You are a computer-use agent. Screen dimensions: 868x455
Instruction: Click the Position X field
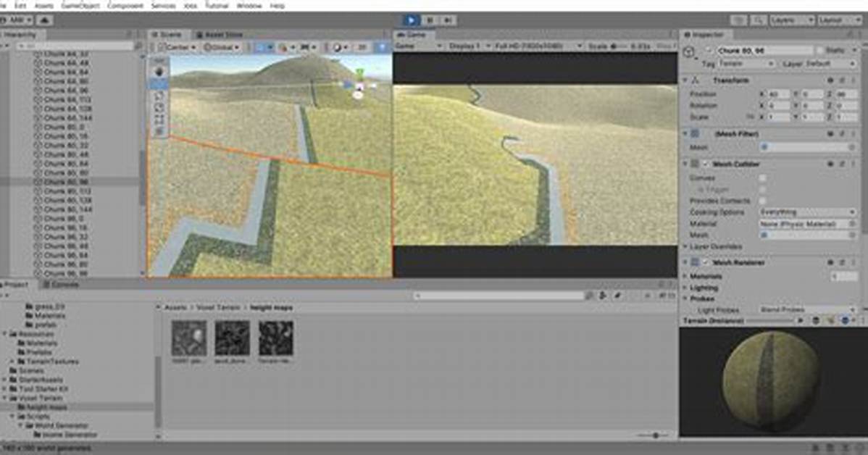pyautogui.click(x=780, y=94)
